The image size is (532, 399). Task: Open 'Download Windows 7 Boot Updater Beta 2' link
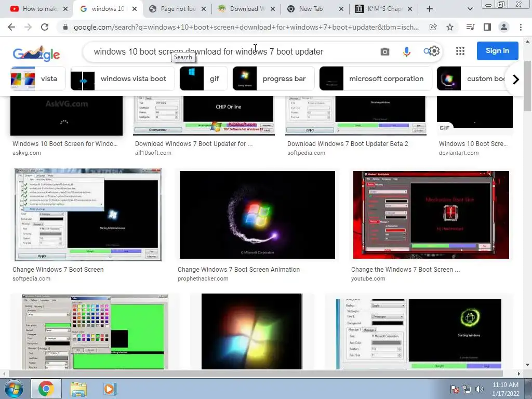point(348,144)
